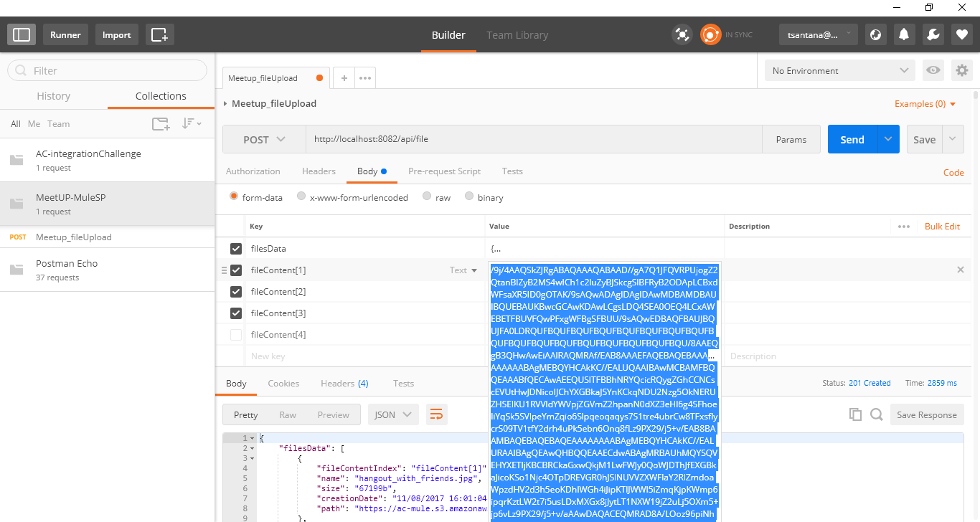The height and width of the screenshot is (522, 980).
Task: Open the No Environment dropdown
Action: tap(838, 70)
